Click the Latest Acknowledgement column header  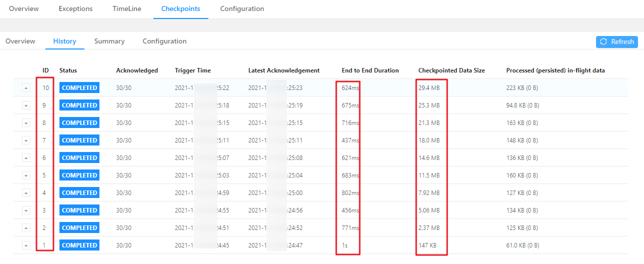284,70
